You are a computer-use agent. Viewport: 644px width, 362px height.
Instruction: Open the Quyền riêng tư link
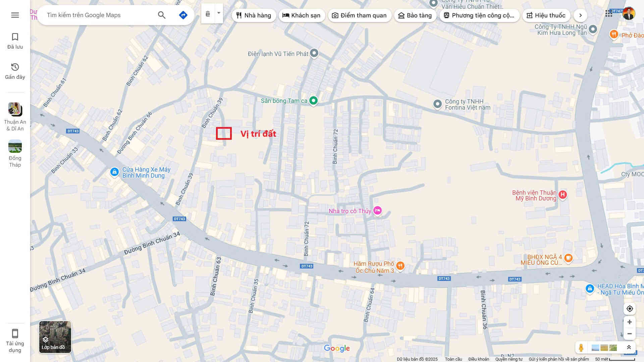pyautogui.click(x=509, y=359)
